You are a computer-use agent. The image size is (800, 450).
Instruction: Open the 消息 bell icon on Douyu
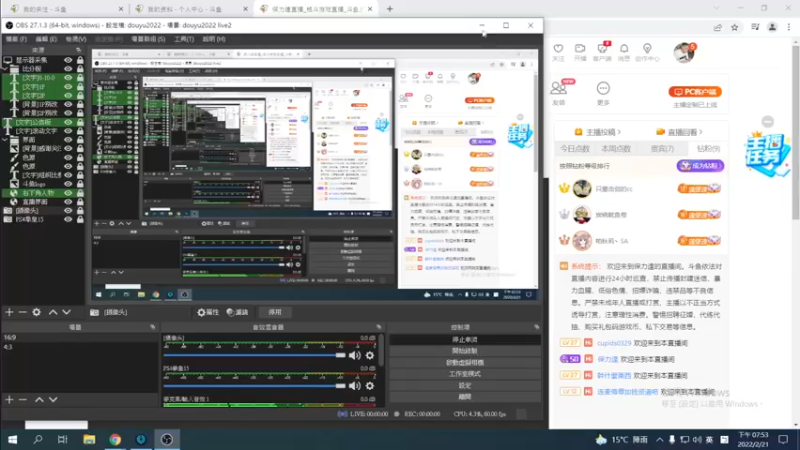(x=624, y=52)
